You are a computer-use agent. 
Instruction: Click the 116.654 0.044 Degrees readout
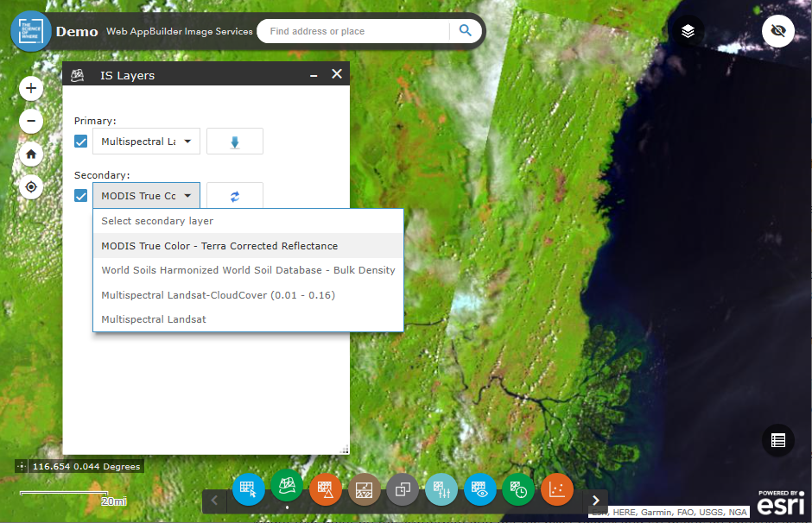pos(86,466)
